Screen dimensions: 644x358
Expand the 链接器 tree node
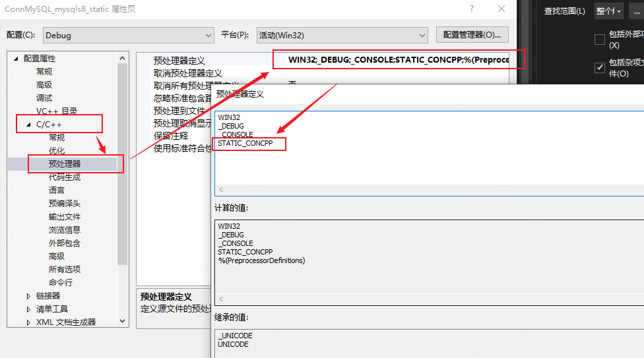(x=28, y=296)
